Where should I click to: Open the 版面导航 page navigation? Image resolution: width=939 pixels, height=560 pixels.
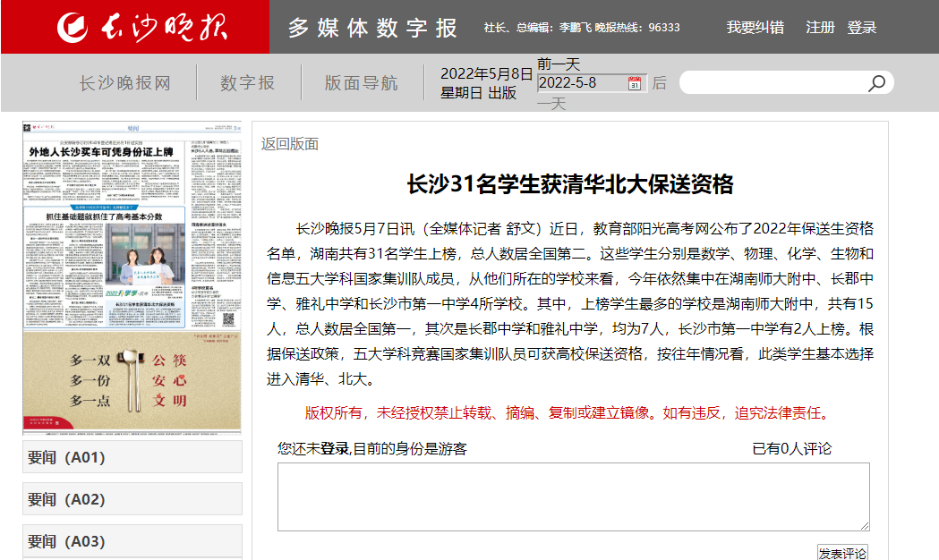(x=361, y=83)
